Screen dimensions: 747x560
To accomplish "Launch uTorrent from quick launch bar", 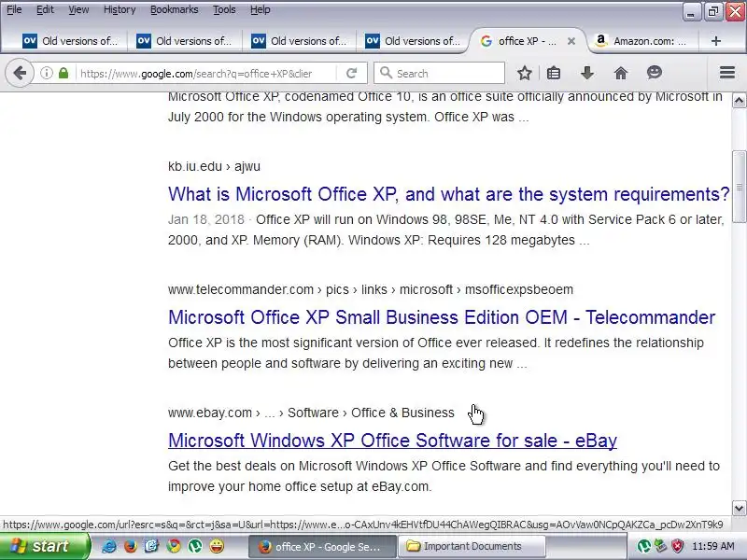I will coord(195,546).
